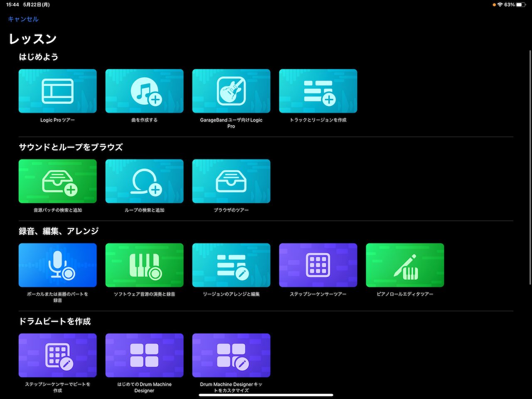Open the 曲を作成する lesson tile
Viewport: 532px width, 399px height.
(x=144, y=91)
